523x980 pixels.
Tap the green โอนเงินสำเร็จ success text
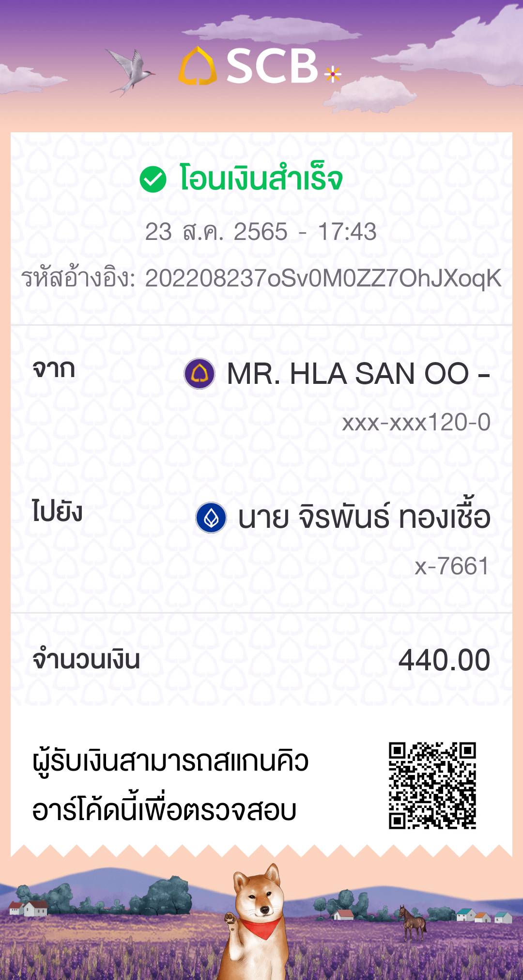[261, 179]
